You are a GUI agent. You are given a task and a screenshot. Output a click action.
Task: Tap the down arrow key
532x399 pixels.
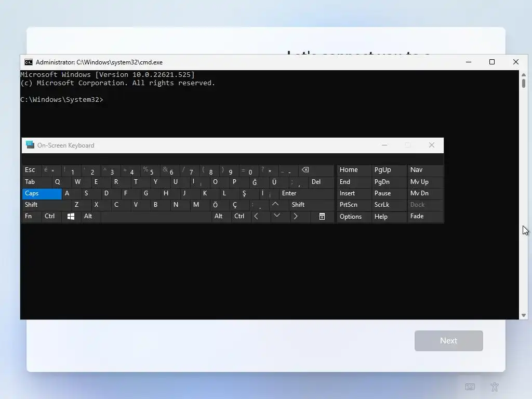(280, 217)
